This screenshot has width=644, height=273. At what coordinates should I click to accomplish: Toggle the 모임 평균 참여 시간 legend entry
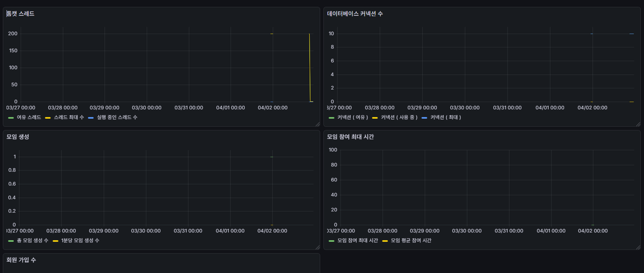[x=411, y=241]
